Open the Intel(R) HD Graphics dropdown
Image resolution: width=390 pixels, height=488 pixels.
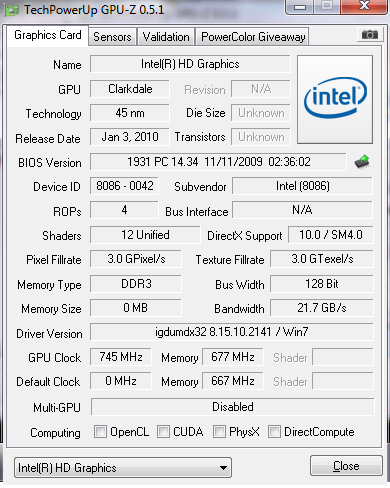pyautogui.click(x=123, y=468)
